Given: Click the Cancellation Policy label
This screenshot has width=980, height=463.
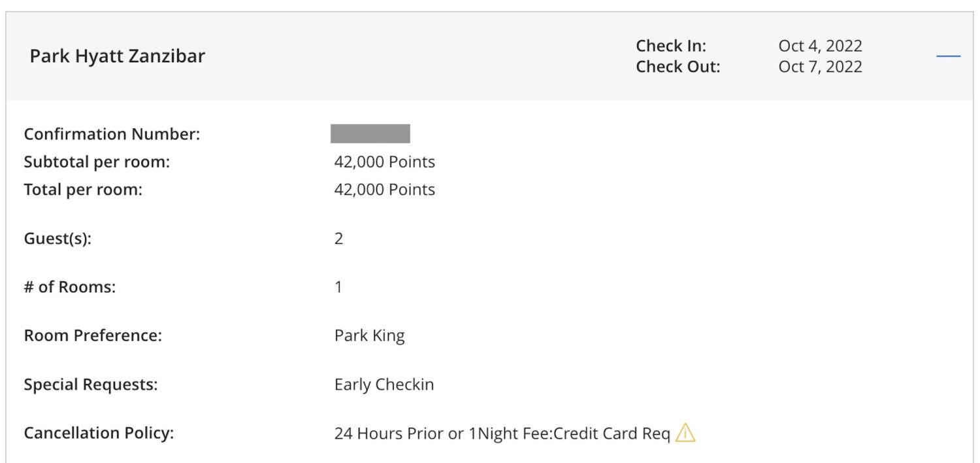Looking at the screenshot, I should tap(90, 432).
